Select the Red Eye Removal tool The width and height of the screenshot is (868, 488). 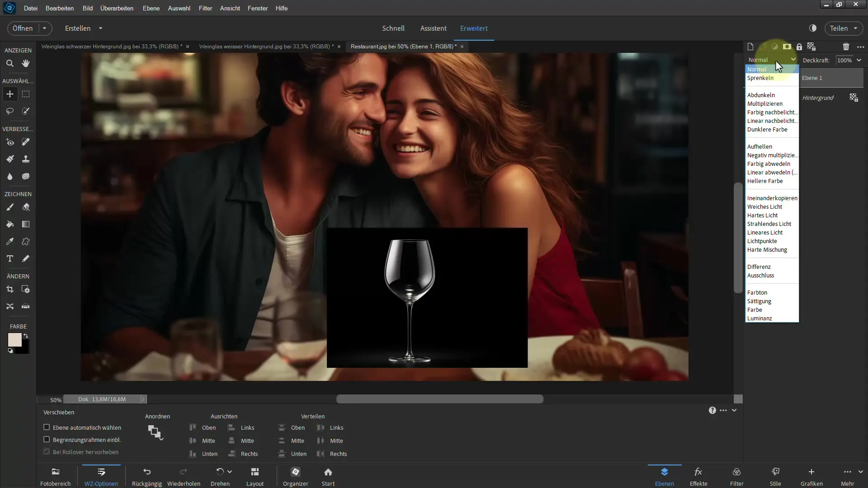9,142
